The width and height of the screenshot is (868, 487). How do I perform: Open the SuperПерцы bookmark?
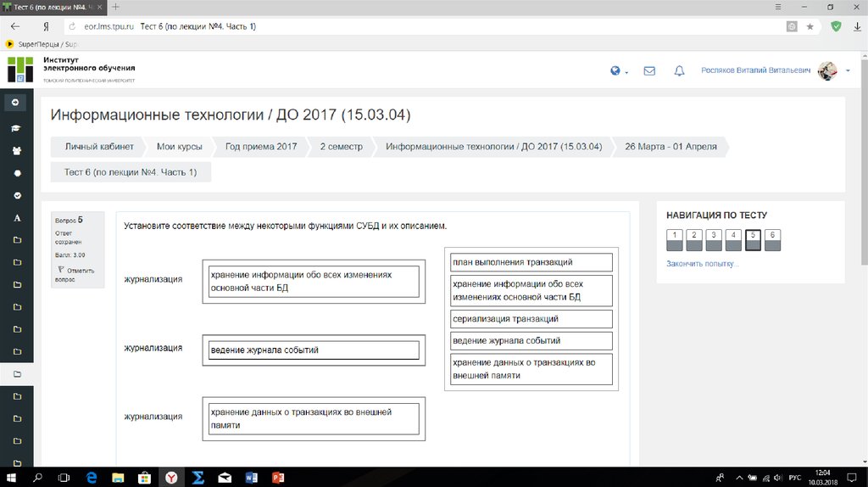(42, 44)
